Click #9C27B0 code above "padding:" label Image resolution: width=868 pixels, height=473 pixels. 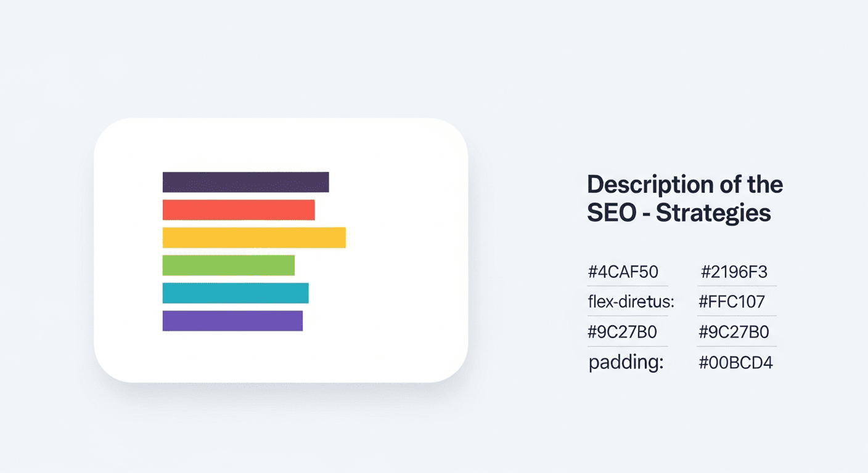623,332
